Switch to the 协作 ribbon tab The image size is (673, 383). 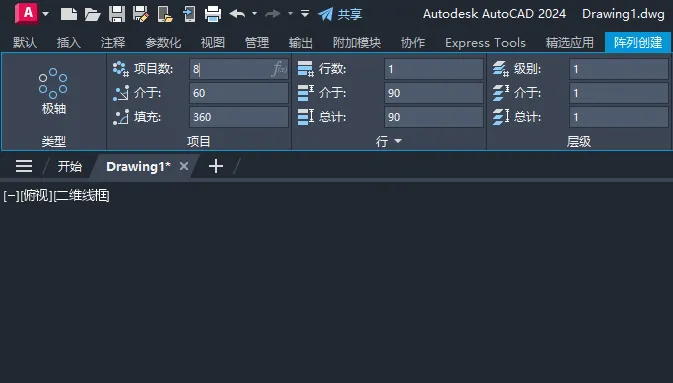pos(413,43)
